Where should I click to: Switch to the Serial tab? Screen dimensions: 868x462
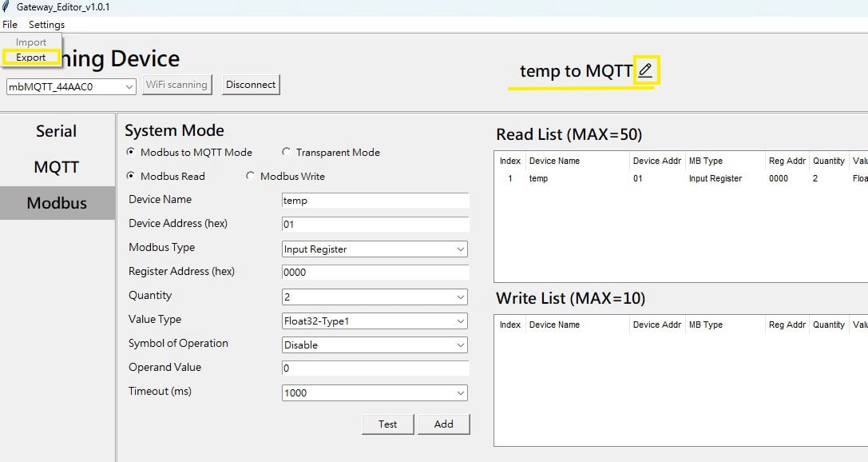click(x=57, y=132)
